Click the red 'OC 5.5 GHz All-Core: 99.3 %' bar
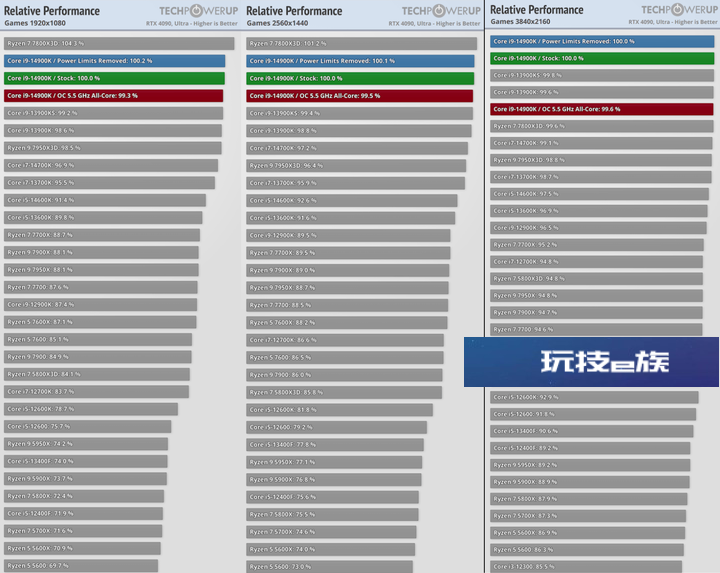 tap(113, 96)
